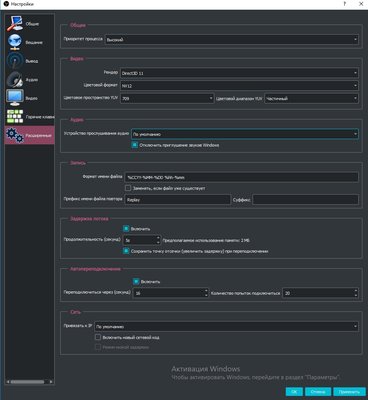Increase Переподключиться через value with up arrow
The image size is (368, 400).
pos(206,291)
